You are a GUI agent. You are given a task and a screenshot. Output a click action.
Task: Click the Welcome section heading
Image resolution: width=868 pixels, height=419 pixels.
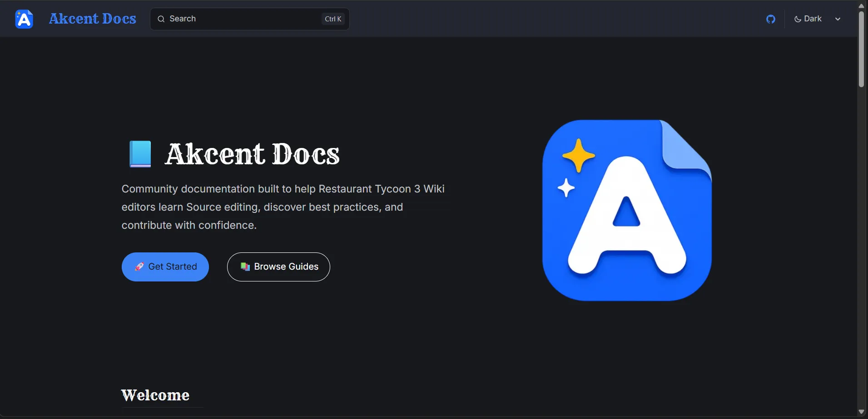pos(155,395)
